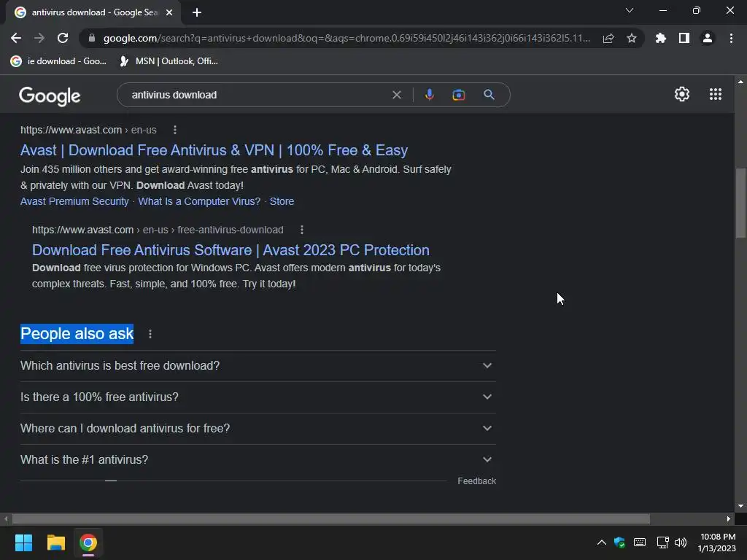Click the horizontal scroll left arrow

click(x=6, y=518)
